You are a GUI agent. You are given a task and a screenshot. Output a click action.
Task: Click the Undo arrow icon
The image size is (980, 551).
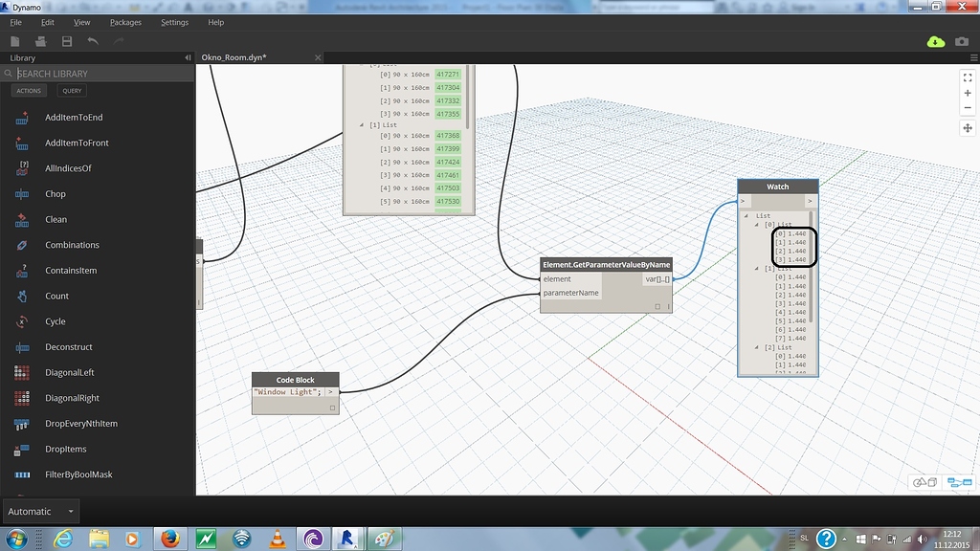(x=93, y=41)
